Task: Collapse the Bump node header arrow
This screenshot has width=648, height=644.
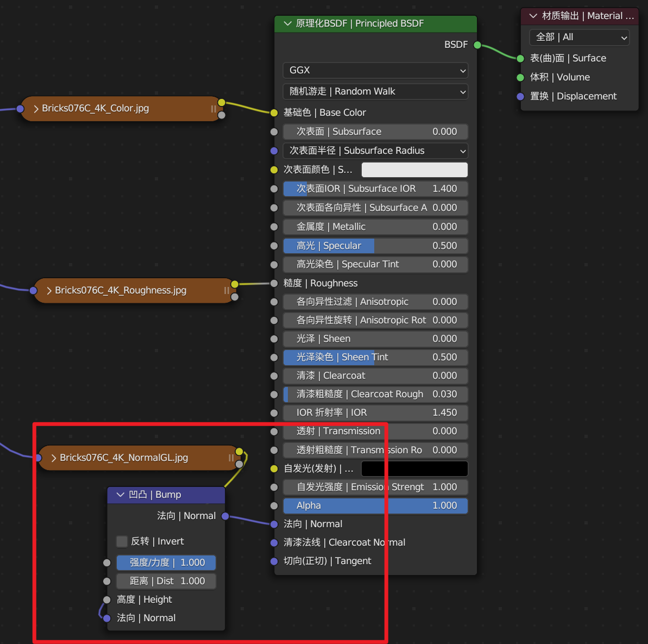Action: point(121,495)
